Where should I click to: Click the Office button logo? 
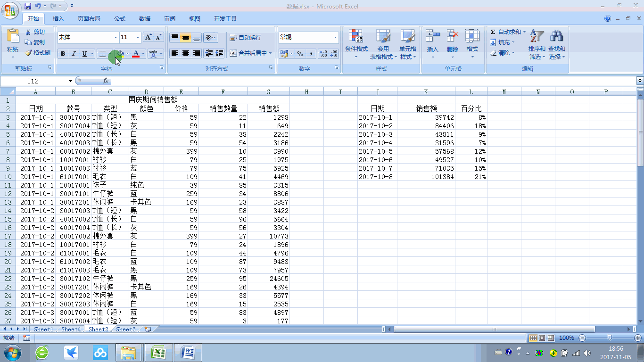pyautogui.click(x=9, y=9)
